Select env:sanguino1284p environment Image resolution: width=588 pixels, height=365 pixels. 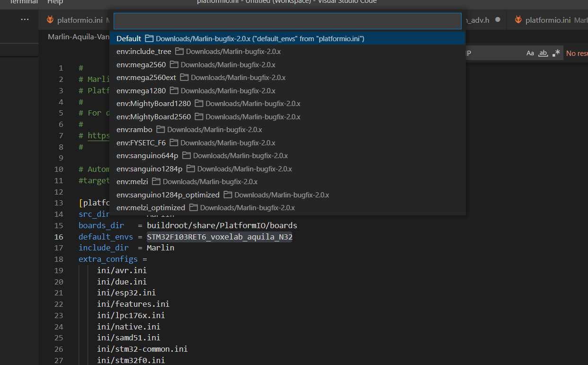pyautogui.click(x=287, y=169)
